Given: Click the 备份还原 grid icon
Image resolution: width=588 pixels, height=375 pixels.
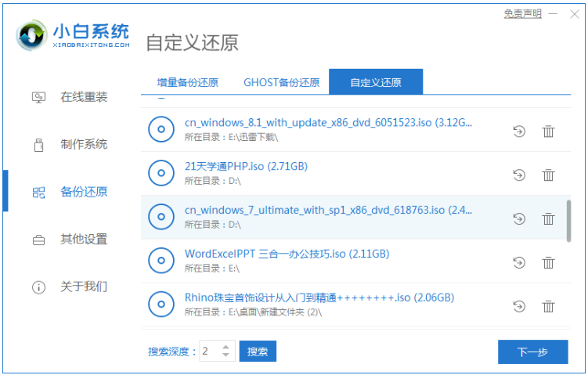Looking at the screenshot, I should click(x=38, y=193).
